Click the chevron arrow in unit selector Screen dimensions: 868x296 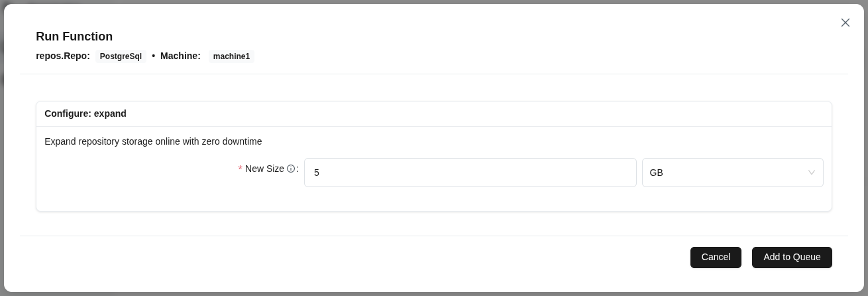pyautogui.click(x=812, y=173)
